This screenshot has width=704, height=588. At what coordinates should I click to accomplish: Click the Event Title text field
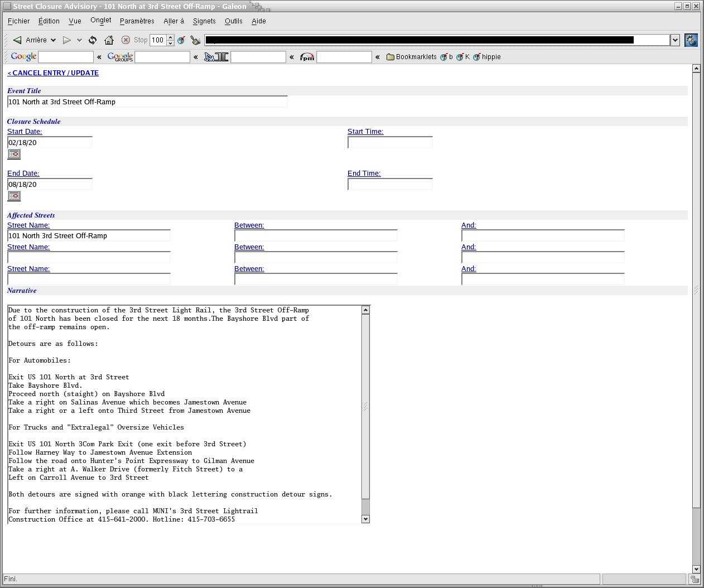(147, 102)
